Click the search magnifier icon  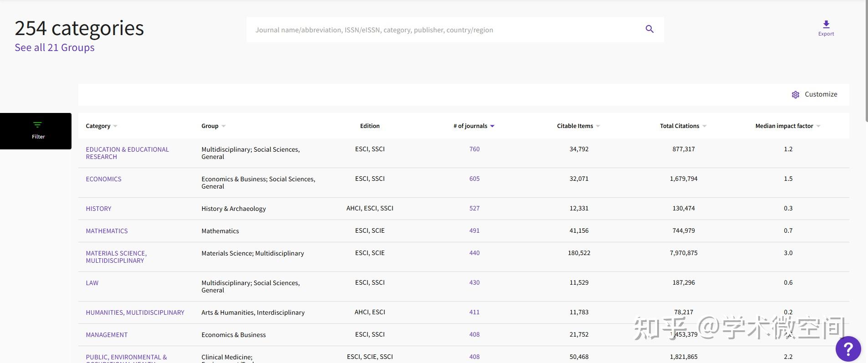649,29
